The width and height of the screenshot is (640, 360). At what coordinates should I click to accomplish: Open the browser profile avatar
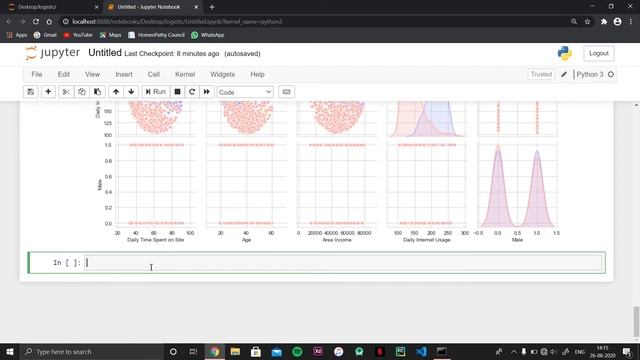[x=618, y=22]
